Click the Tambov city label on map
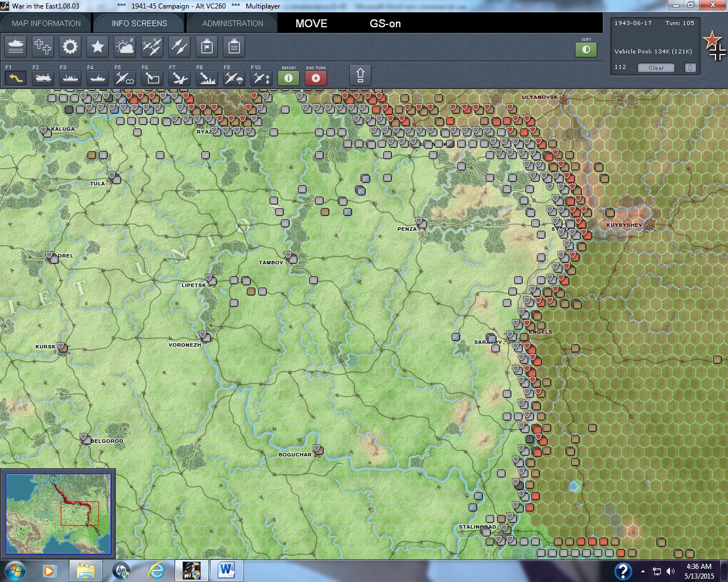The height and width of the screenshot is (582, 728). click(271, 263)
